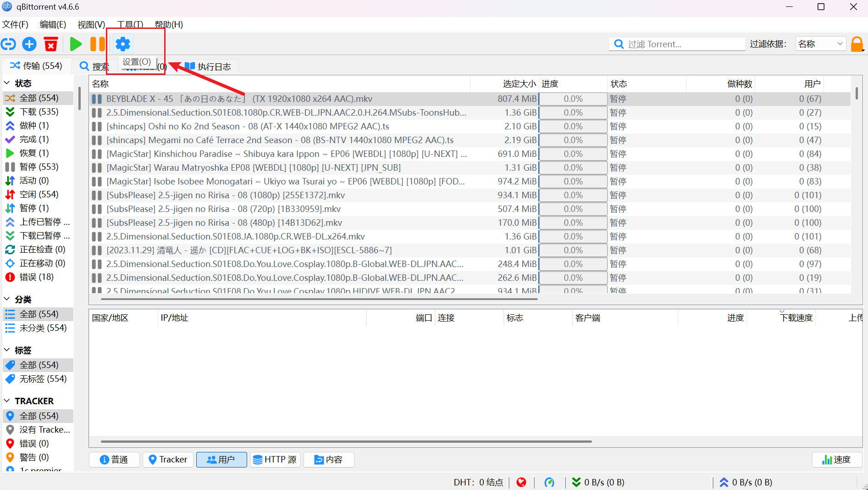Click the add torrent file plus icon
This screenshot has height=490, width=868.
29,44
